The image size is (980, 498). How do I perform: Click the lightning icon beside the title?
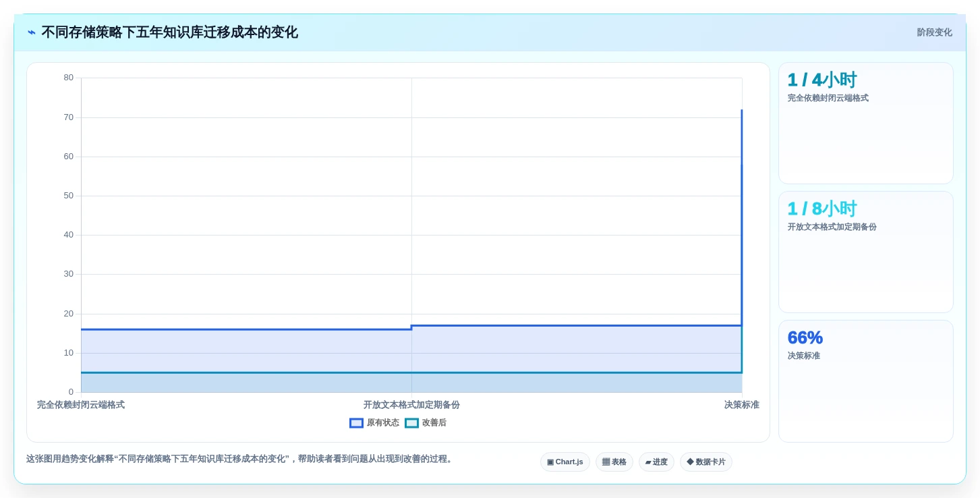pos(32,32)
